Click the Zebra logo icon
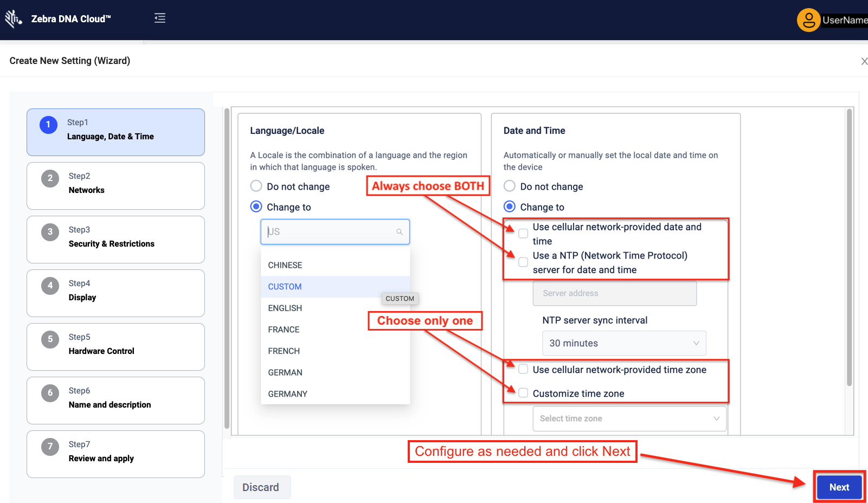868x503 pixels. tap(13, 19)
